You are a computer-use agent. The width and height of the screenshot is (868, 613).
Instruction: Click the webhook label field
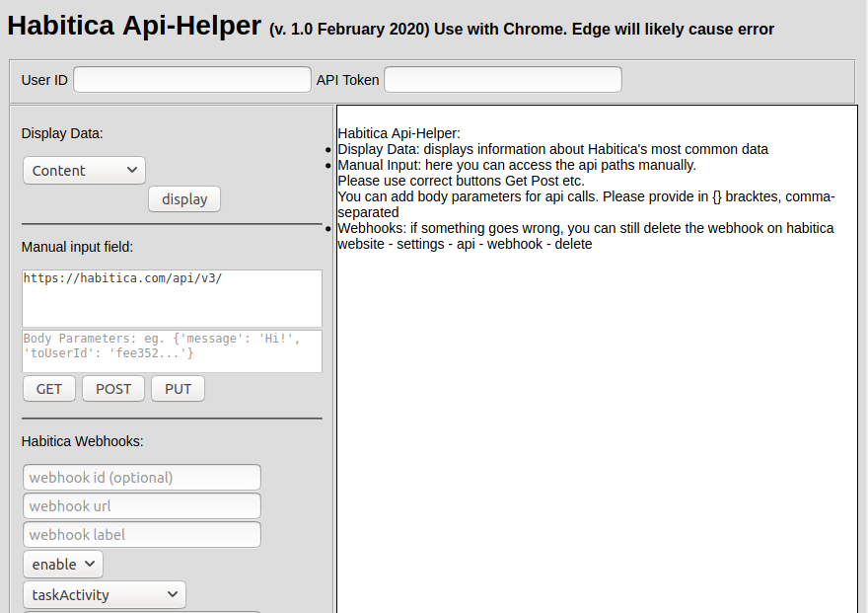(142, 535)
